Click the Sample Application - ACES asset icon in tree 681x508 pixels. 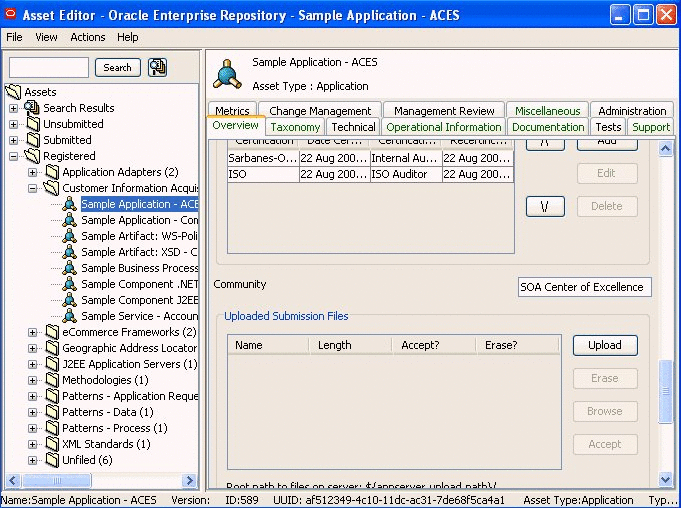(x=69, y=204)
